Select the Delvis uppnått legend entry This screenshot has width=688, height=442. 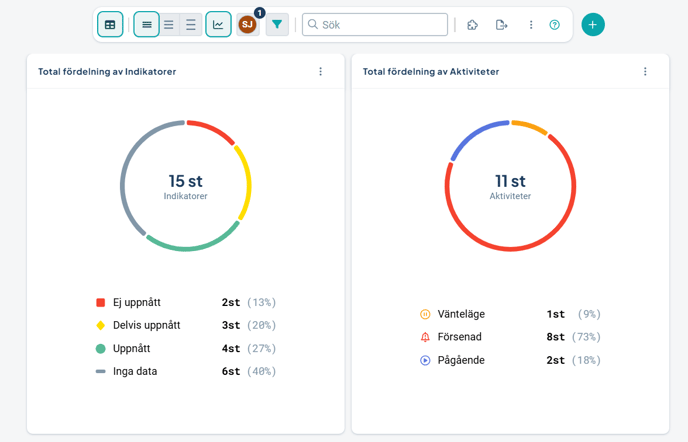tap(146, 325)
